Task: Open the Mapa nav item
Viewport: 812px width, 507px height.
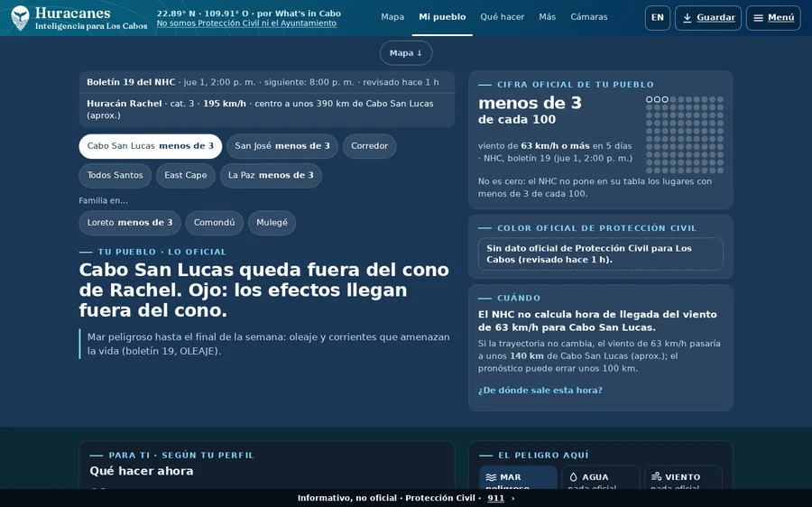Action: pyautogui.click(x=392, y=17)
